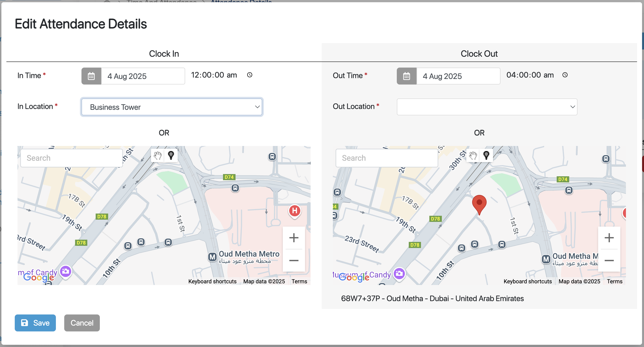The height and width of the screenshot is (347, 644).
Task: Zoom in on the Clock In map
Action: [294, 237]
